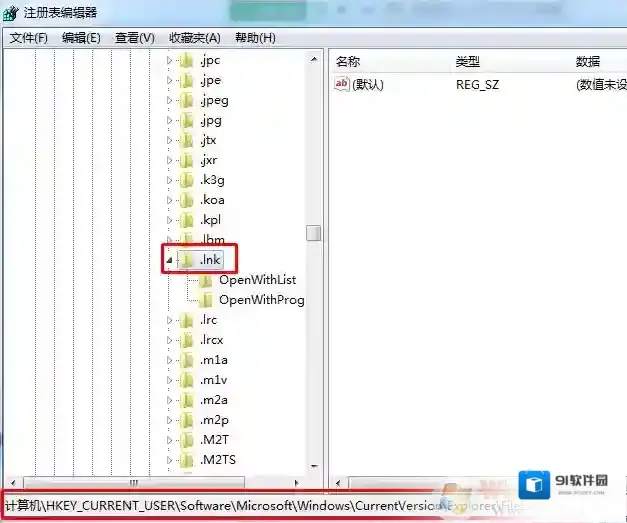627x523 pixels.
Task: Click the tree horizontal scrollbar thumb
Action: [134, 483]
